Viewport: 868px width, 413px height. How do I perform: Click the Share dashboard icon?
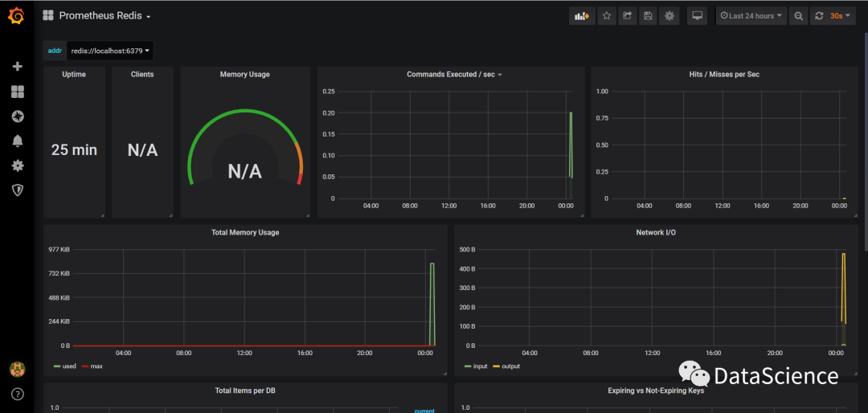(x=628, y=16)
